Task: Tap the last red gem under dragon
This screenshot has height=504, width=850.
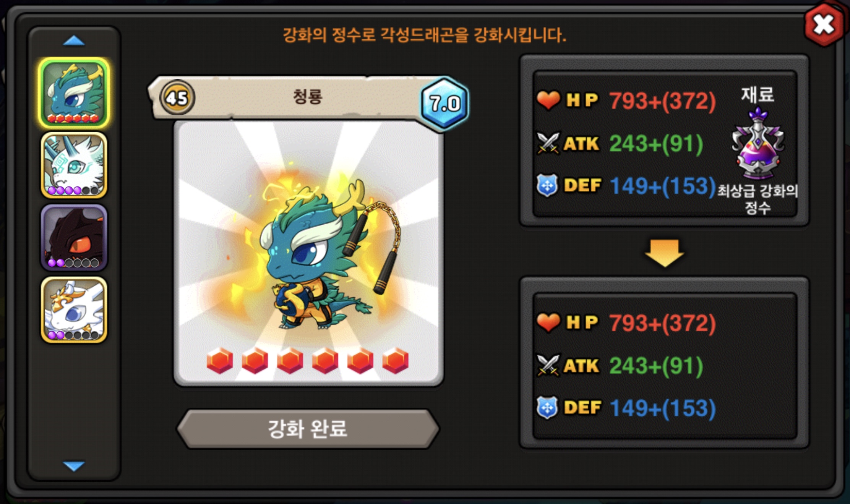Action: (396, 360)
